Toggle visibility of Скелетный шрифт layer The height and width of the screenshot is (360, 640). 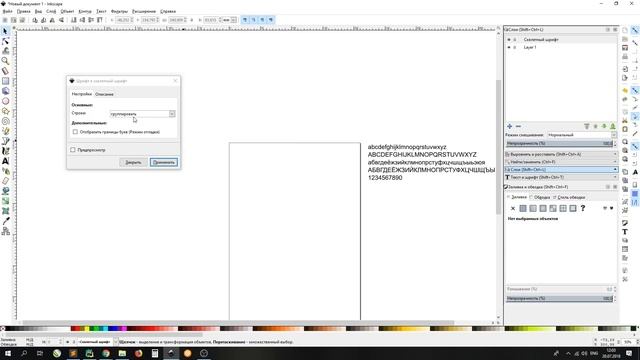tap(509, 40)
